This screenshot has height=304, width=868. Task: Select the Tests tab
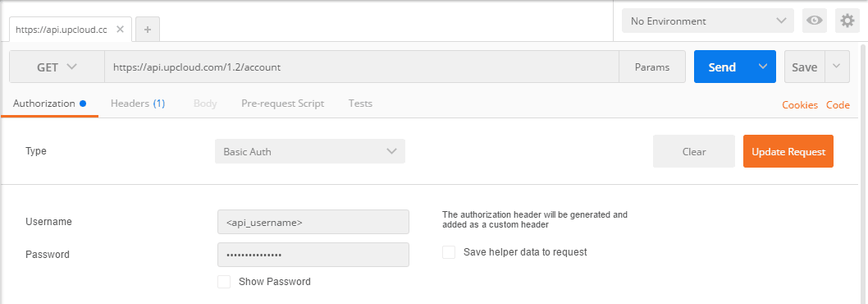tap(360, 104)
